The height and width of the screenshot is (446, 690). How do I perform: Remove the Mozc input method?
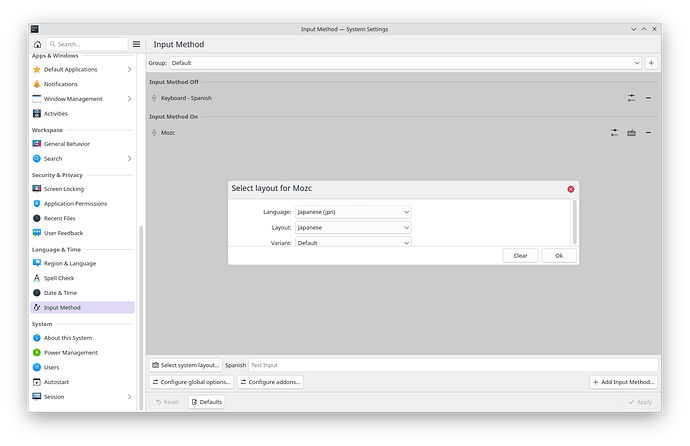coord(648,132)
